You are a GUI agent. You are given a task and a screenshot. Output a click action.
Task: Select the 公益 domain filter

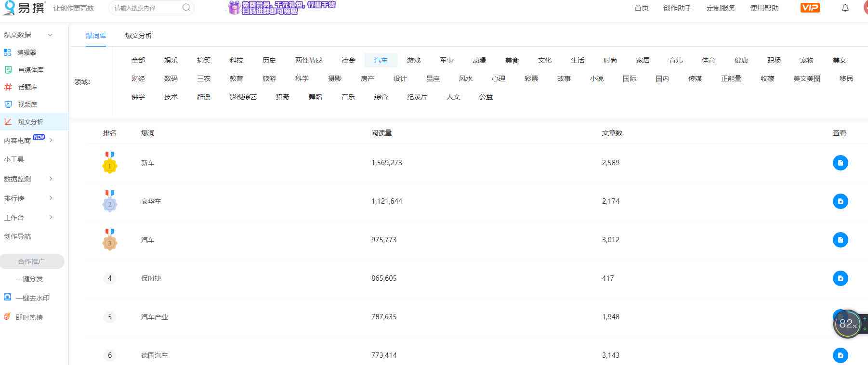(x=486, y=97)
